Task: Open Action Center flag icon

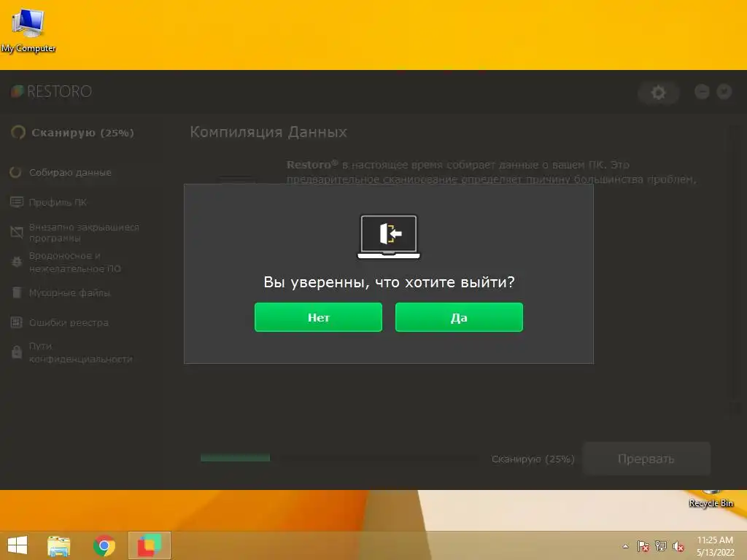Action: click(x=643, y=546)
